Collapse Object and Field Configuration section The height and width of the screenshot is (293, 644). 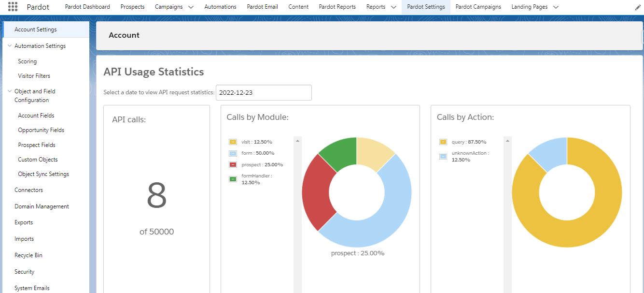10,91
